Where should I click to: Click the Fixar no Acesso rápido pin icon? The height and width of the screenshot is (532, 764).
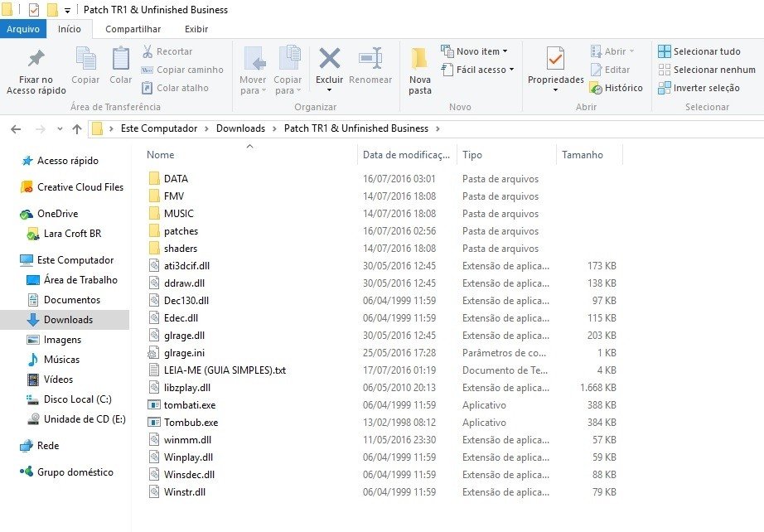coord(36,60)
